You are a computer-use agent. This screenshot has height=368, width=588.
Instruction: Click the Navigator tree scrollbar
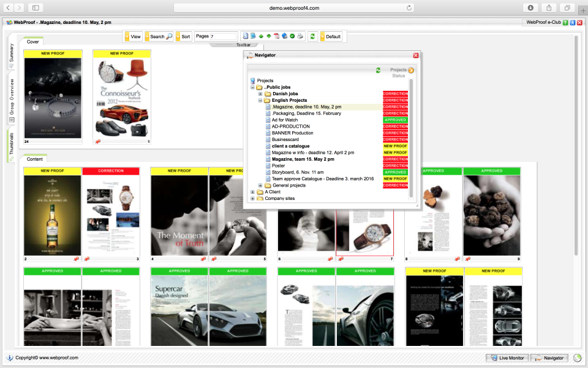pyautogui.click(x=411, y=138)
